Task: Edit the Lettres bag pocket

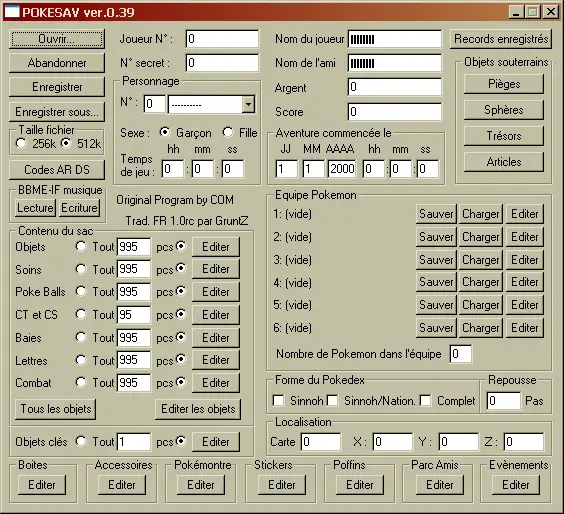Action: click(x=215, y=360)
